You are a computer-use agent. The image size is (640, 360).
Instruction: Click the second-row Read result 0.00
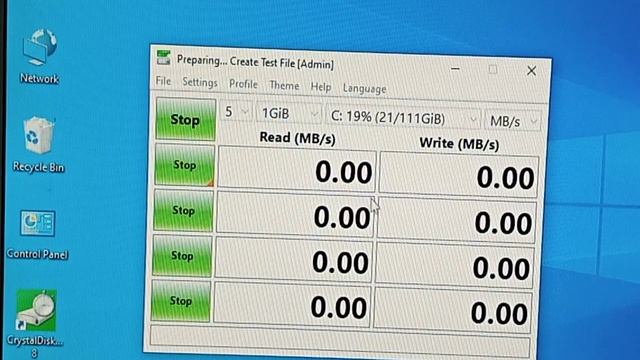point(295,214)
